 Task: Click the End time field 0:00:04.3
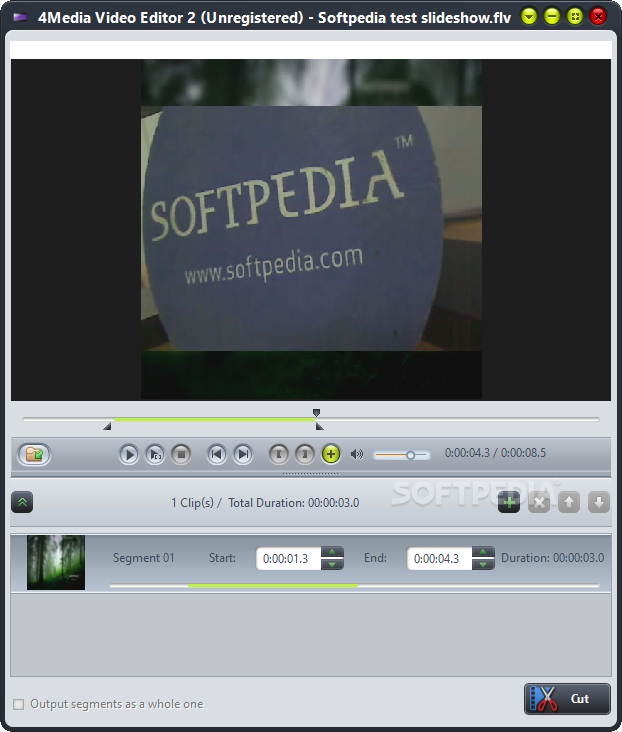(x=439, y=558)
